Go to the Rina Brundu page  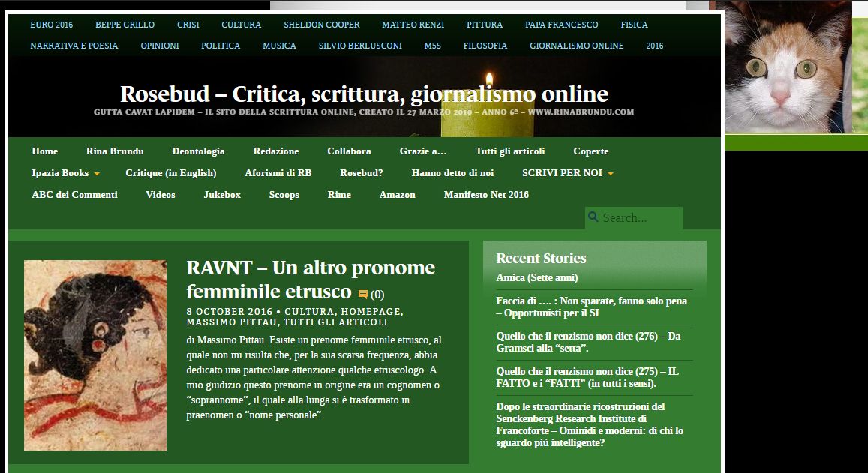tap(115, 151)
